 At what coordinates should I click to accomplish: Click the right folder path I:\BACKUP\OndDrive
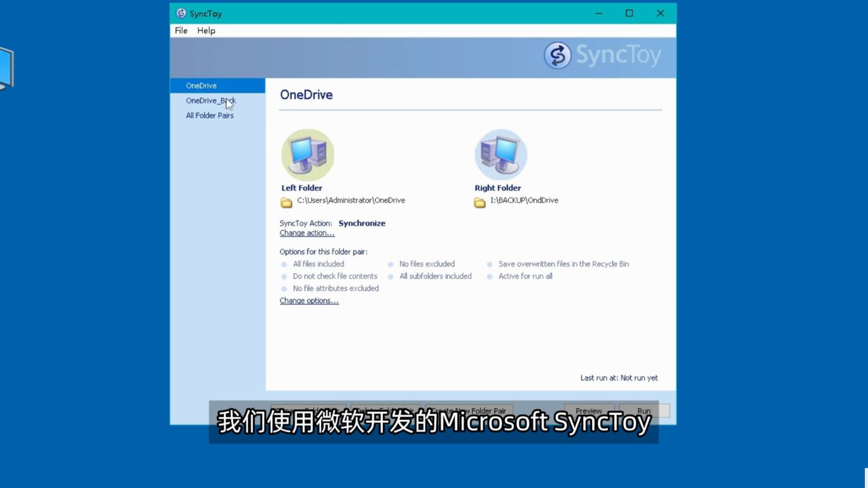coord(524,200)
